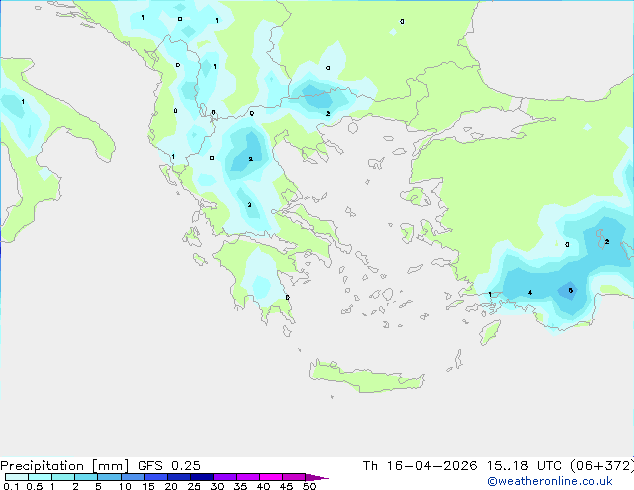The height and width of the screenshot is (490, 634).
Task: Click the 'Th 16-04-2026' date text
Action: (x=420, y=466)
